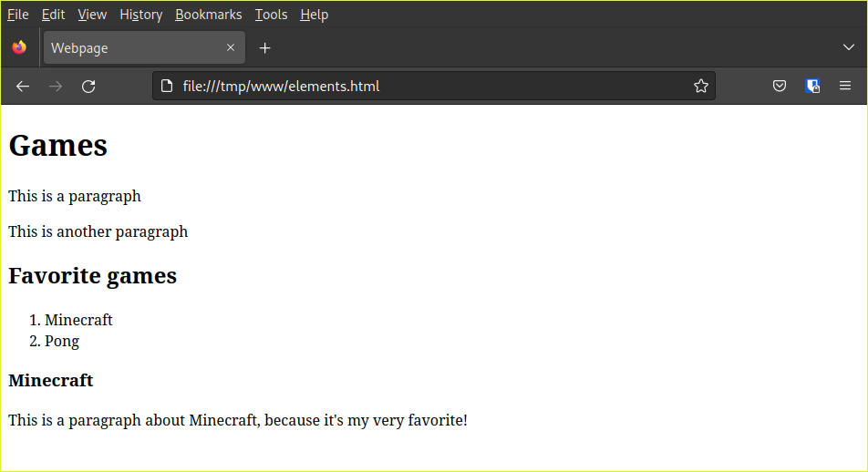Reload the current page
The width and height of the screenshot is (868, 472).
[x=88, y=87]
